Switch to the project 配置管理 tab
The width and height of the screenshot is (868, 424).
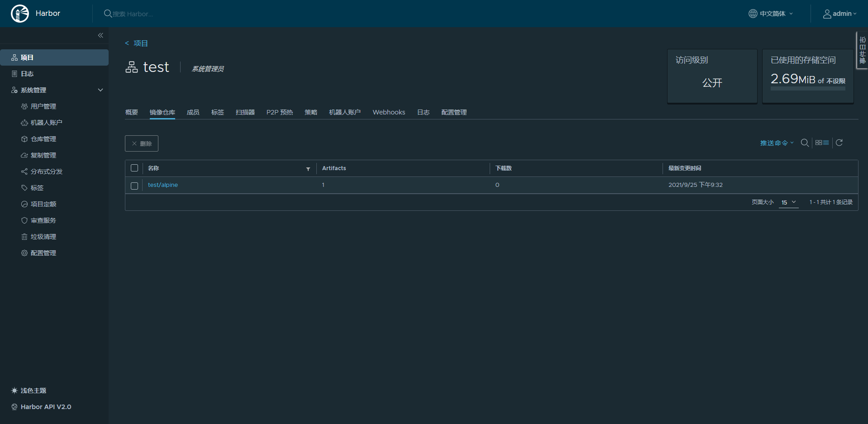[454, 112]
